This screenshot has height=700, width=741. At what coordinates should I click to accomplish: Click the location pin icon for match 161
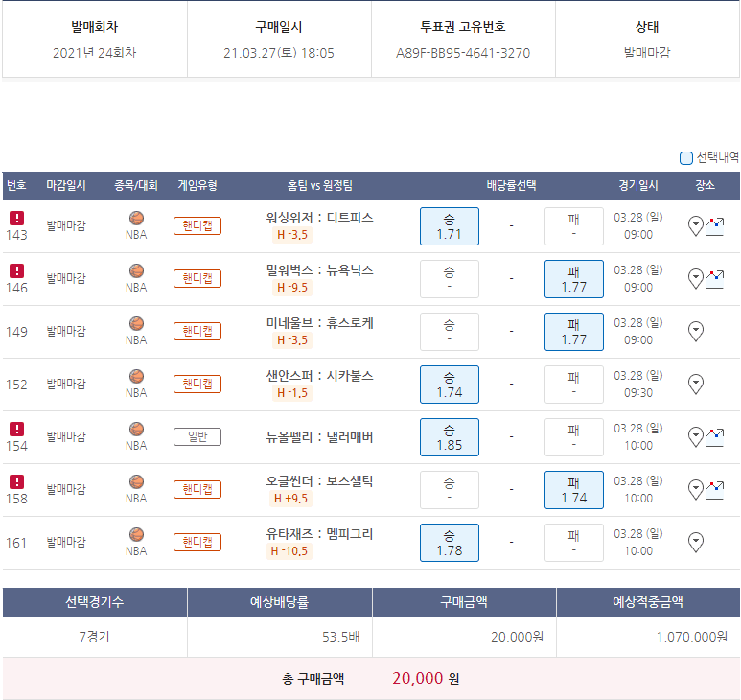pyautogui.click(x=696, y=542)
